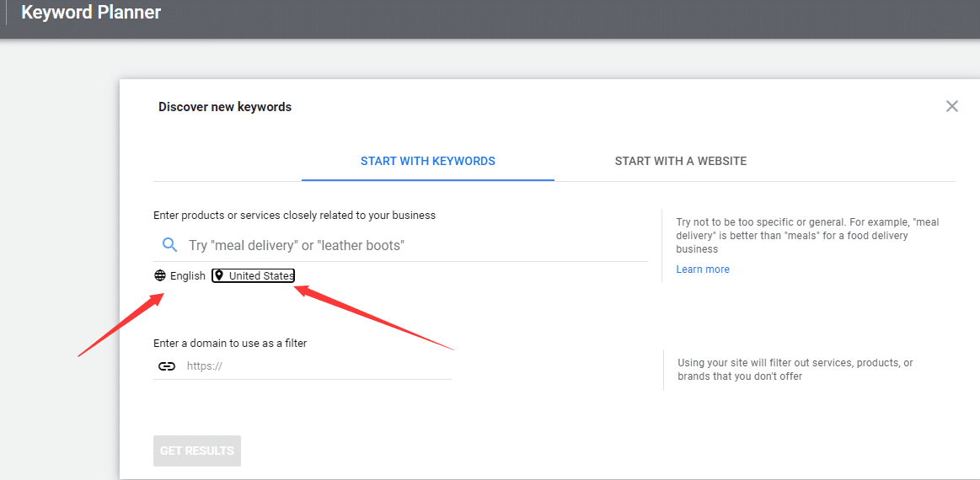Switch to Start With Keywords tab

coord(427,161)
